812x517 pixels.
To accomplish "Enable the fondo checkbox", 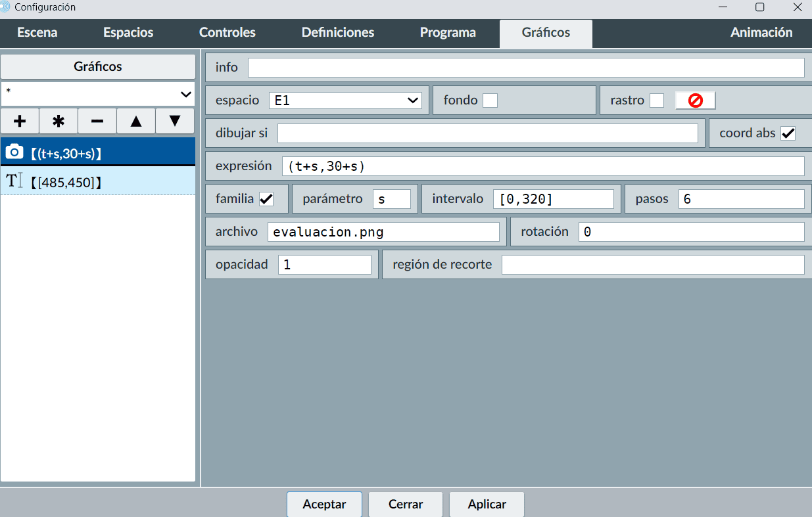I will (490, 101).
